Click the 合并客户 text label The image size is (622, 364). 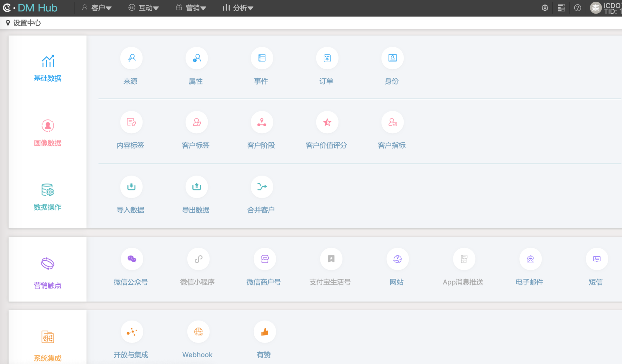coord(261,210)
